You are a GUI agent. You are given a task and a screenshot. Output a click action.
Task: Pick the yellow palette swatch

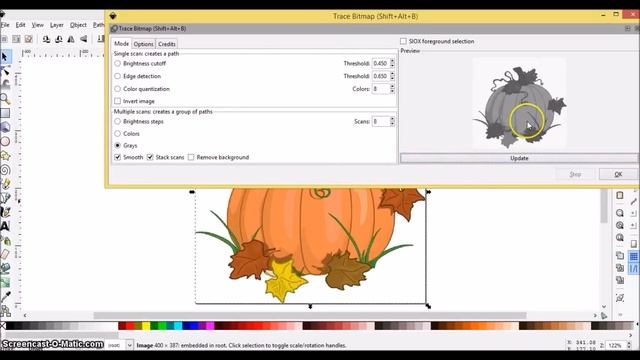coord(146,326)
